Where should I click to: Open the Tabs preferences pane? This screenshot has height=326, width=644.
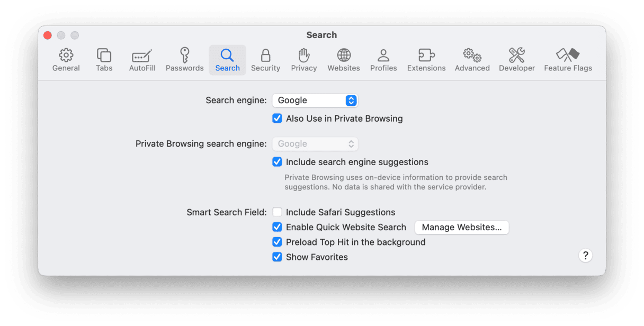tap(104, 56)
